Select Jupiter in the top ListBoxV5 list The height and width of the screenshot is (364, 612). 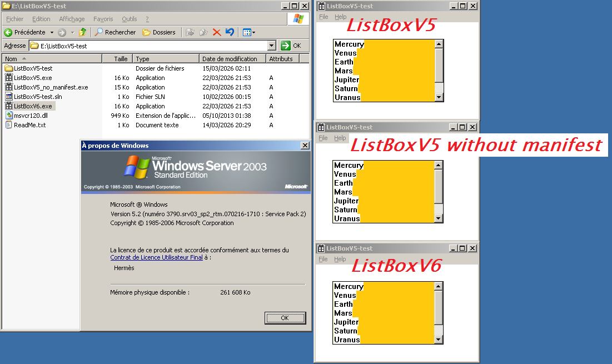click(346, 79)
